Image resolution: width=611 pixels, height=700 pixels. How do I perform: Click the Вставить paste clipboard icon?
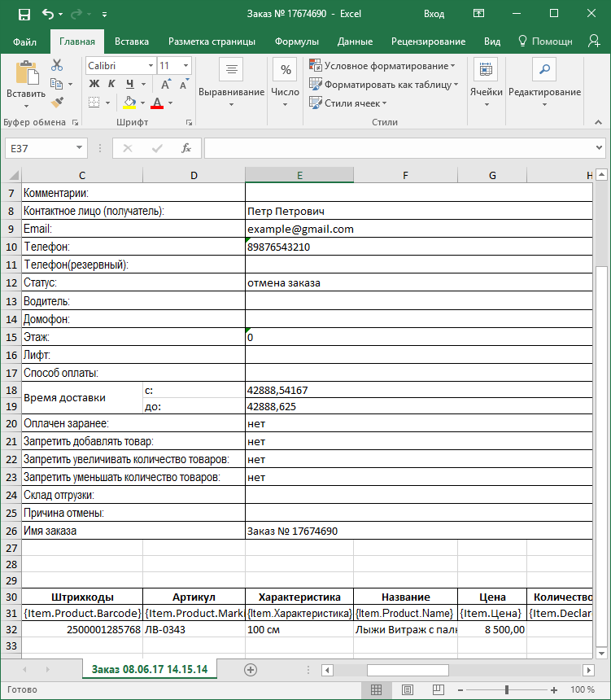pyautogui.click(x=26, y=72)
